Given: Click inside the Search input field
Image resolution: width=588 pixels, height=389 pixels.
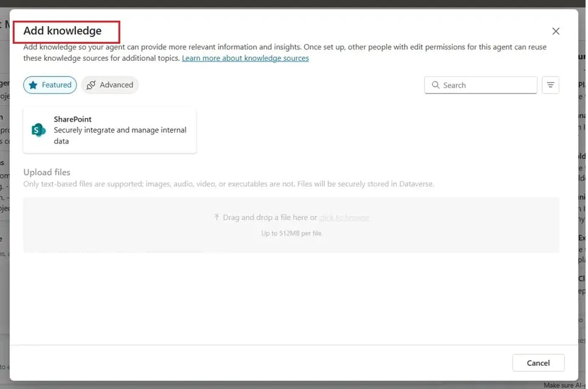Looking at the screenshot, I should 480,85.
